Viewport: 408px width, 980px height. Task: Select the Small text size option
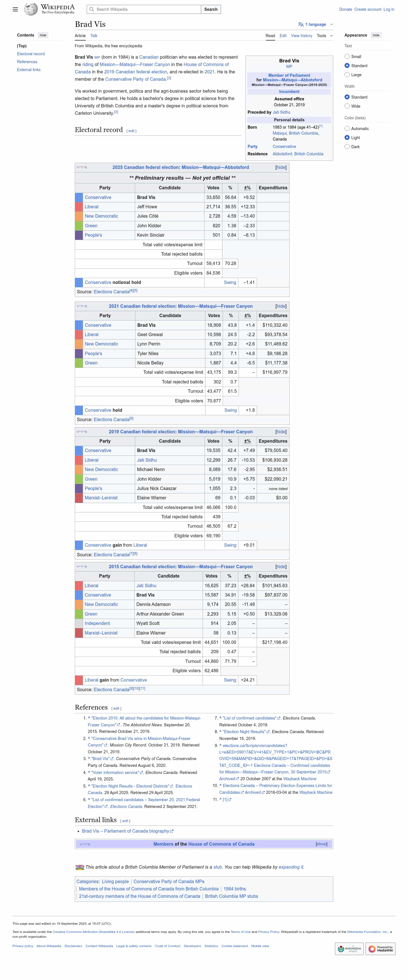click(347, 57)
